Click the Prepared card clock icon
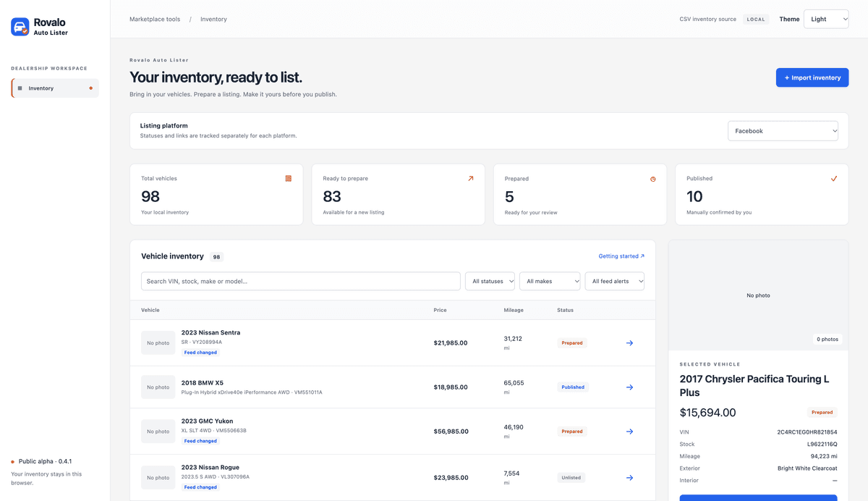This screenshot has height=501, width=868. coord(652,179)
